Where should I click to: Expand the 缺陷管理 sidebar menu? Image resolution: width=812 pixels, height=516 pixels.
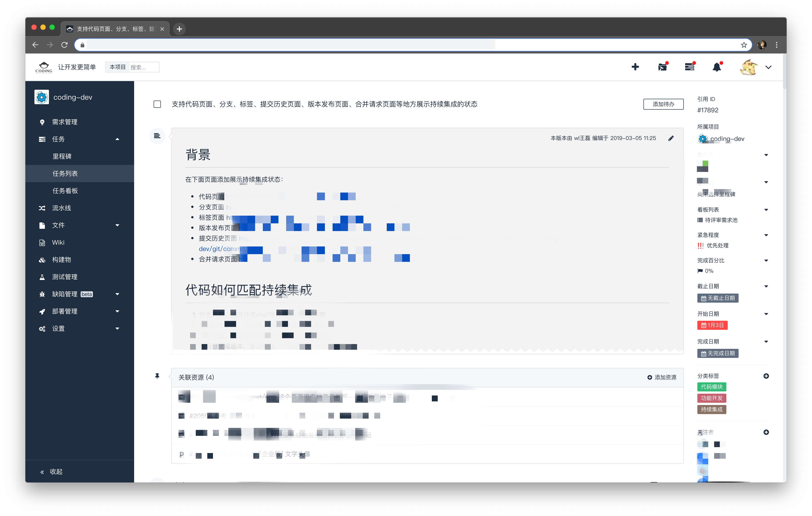coord(117,294)
